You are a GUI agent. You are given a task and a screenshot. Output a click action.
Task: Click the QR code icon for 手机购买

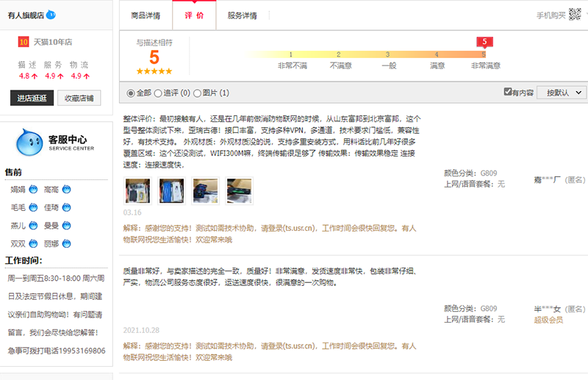click(574, 15)
